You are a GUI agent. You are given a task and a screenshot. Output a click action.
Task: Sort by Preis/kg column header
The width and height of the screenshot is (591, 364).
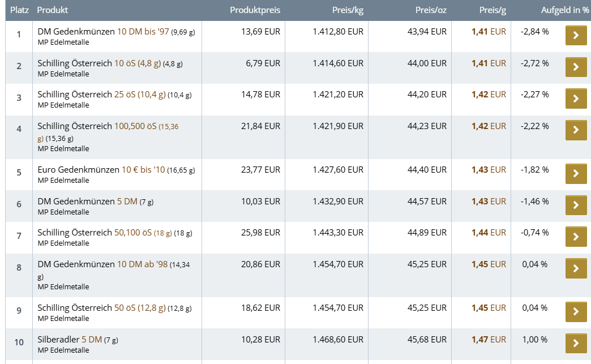click(x=348, y=10)
